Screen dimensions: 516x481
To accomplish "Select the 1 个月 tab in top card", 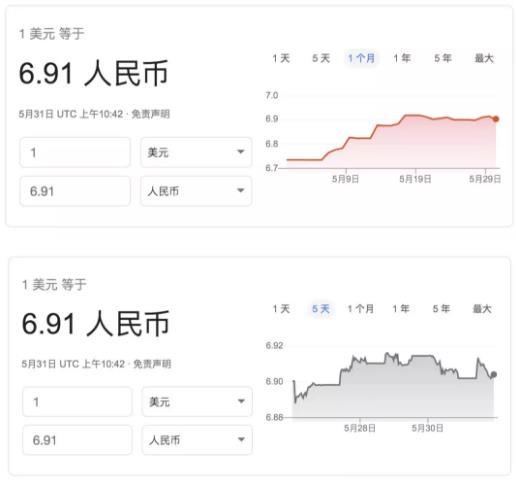I will pyautogui.click(x=361, y=58).
